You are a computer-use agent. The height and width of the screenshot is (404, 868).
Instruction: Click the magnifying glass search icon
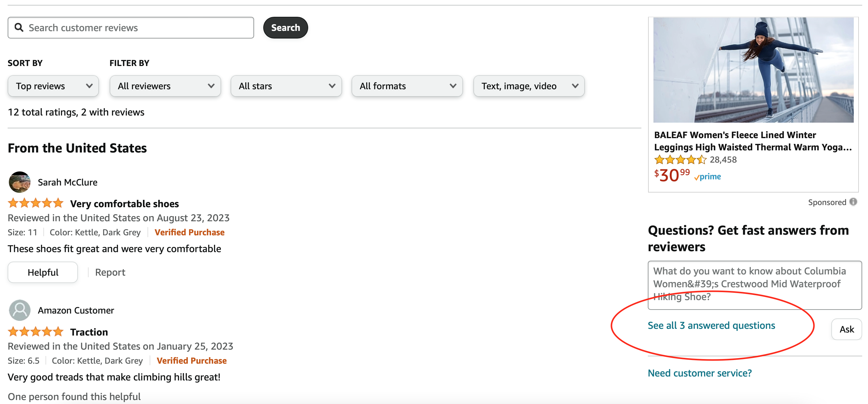click(19, 28)
